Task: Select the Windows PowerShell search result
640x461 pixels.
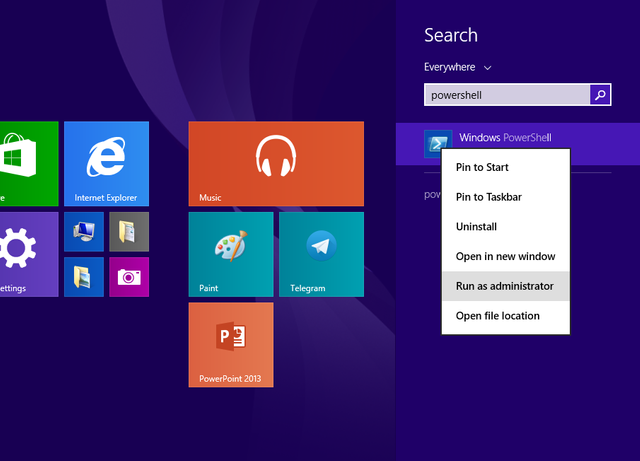Action: click(518, 144)
